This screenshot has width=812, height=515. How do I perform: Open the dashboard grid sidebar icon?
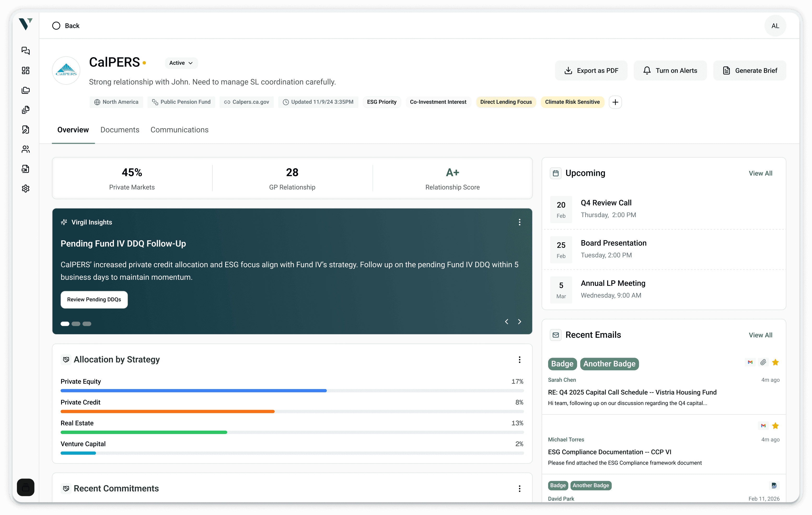click(26, 71)
